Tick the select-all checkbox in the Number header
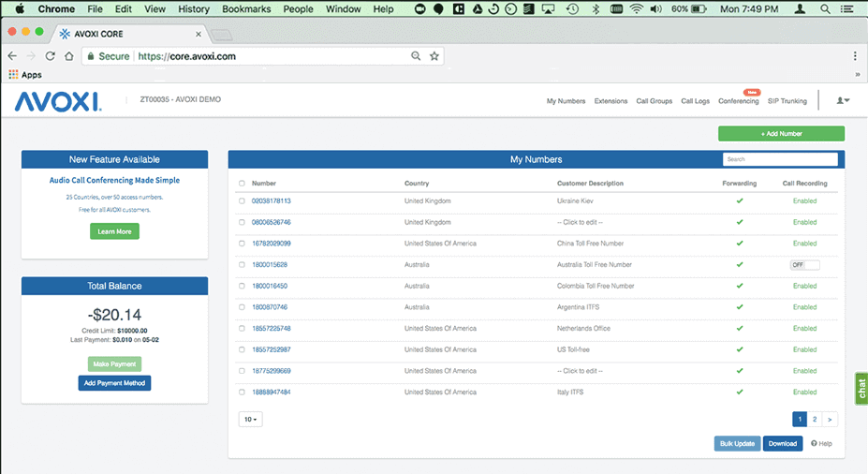 (242, 184)
